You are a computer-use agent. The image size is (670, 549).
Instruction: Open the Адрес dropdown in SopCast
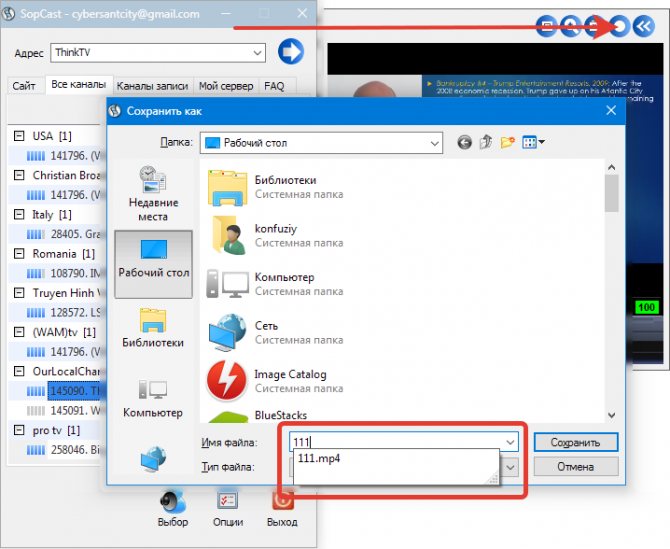coord(257,53)
